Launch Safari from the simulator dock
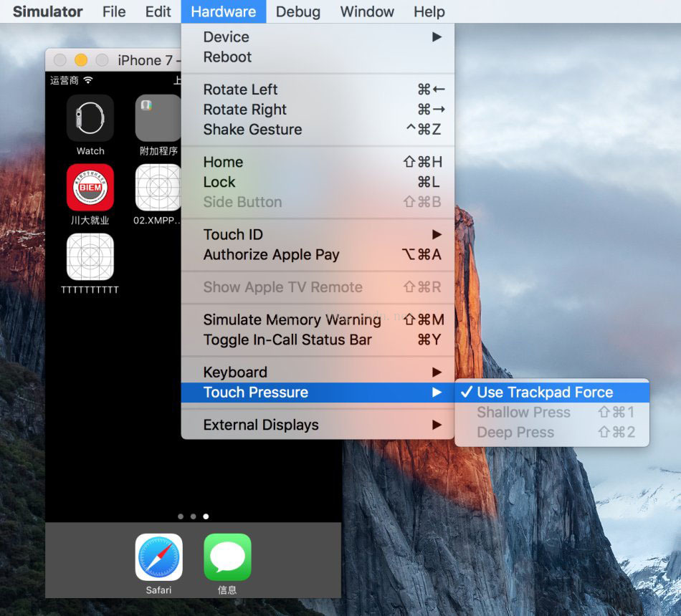The height and width of the screenshot is (616, 681). point(158,557)
